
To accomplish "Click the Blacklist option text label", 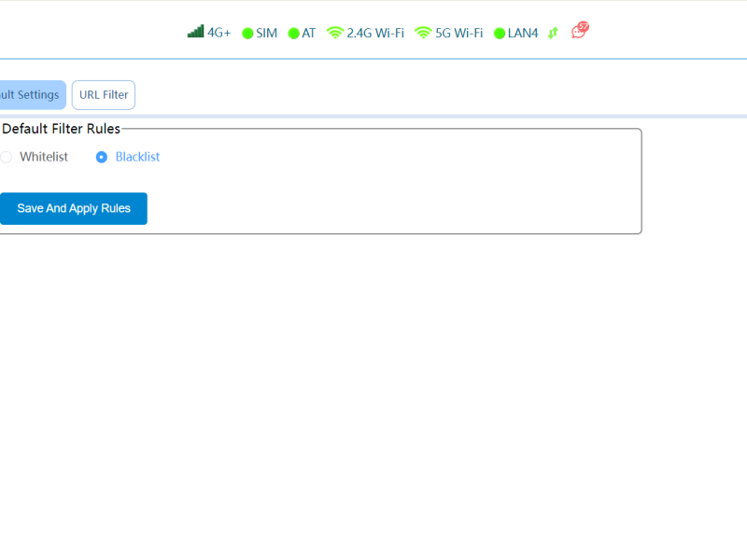I will pos(137,157).
